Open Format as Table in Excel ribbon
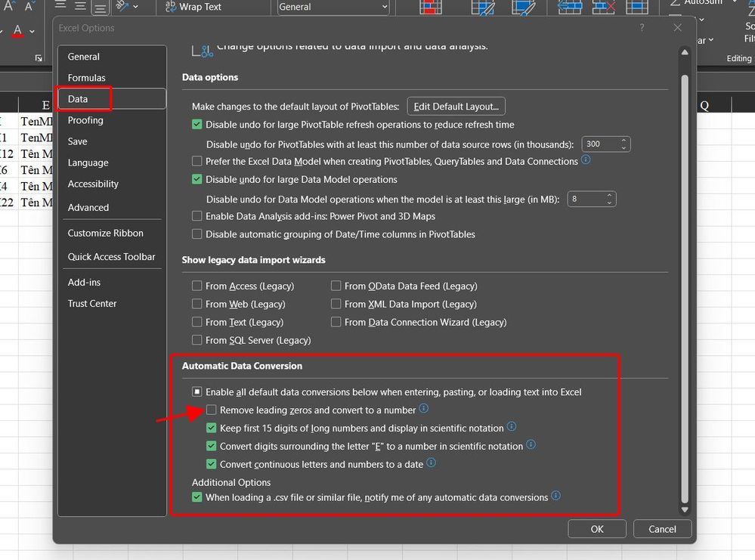The image size is (755, 560). [483, 6]
